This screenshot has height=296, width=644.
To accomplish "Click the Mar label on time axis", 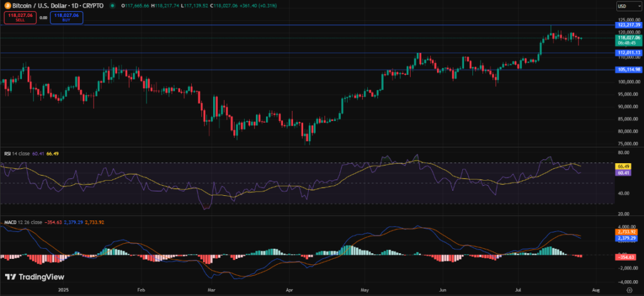I will 211,290.
